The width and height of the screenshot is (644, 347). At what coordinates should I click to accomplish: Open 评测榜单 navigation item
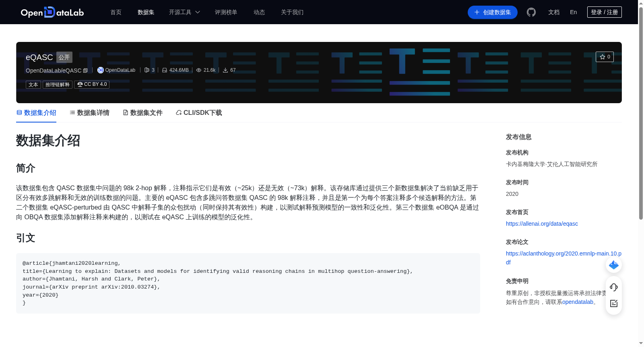(226, 12)
